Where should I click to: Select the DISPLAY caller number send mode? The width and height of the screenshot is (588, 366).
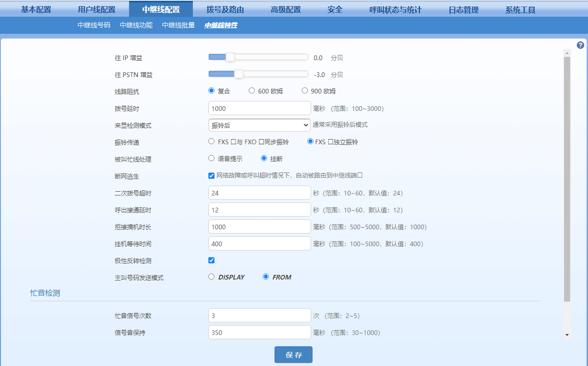[x=211, y=276]
